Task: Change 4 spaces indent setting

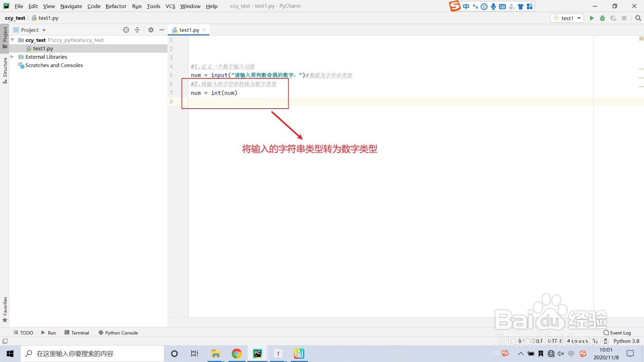Action: click(x=577, y=341)
